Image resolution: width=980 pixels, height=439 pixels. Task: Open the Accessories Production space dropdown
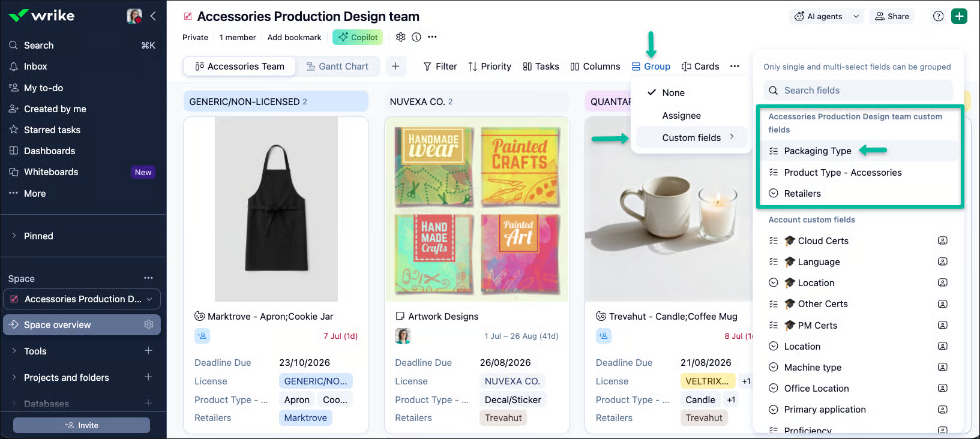[82, 299]
